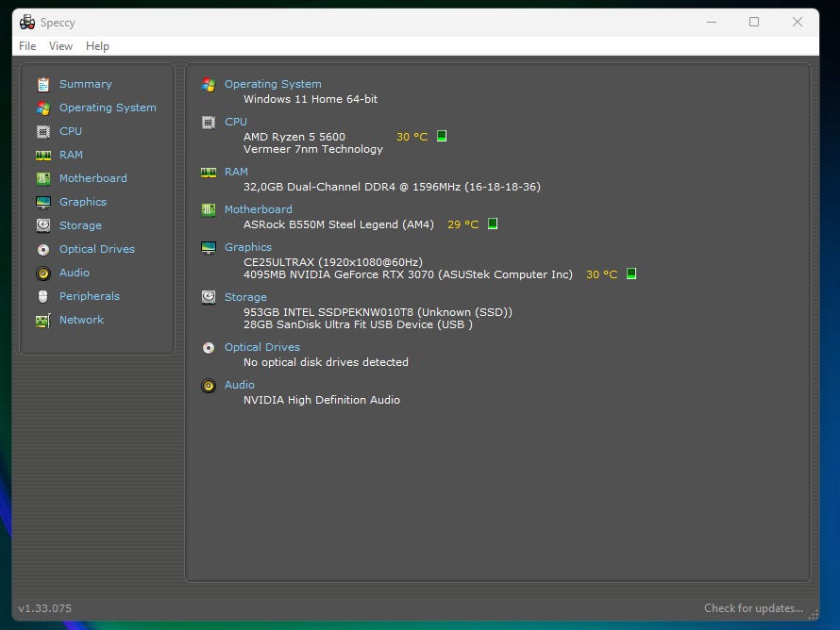Open the File menu
Screen dimensions: 840x630
tap(27, 45)
